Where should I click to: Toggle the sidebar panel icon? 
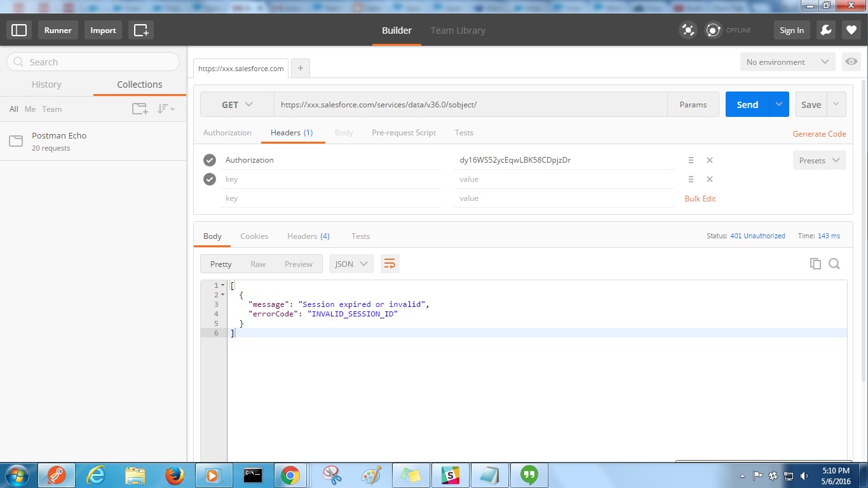[x=19, y=30]
